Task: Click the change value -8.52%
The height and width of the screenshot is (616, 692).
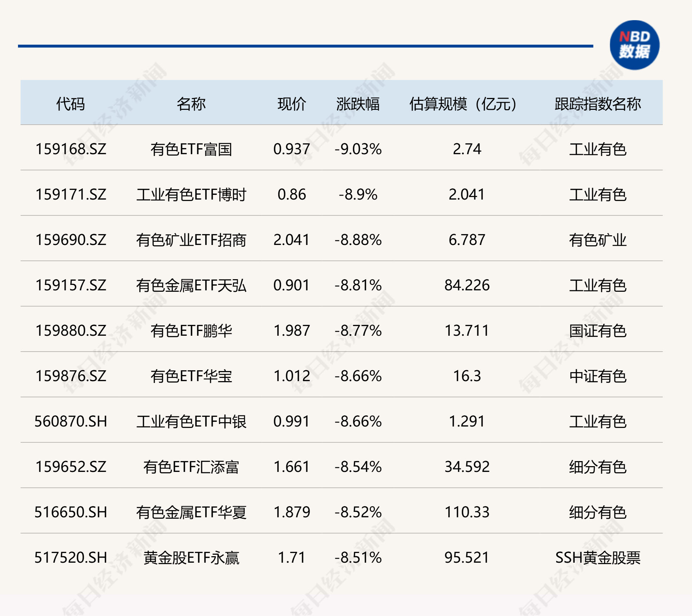Action: [x=358, y=512]
